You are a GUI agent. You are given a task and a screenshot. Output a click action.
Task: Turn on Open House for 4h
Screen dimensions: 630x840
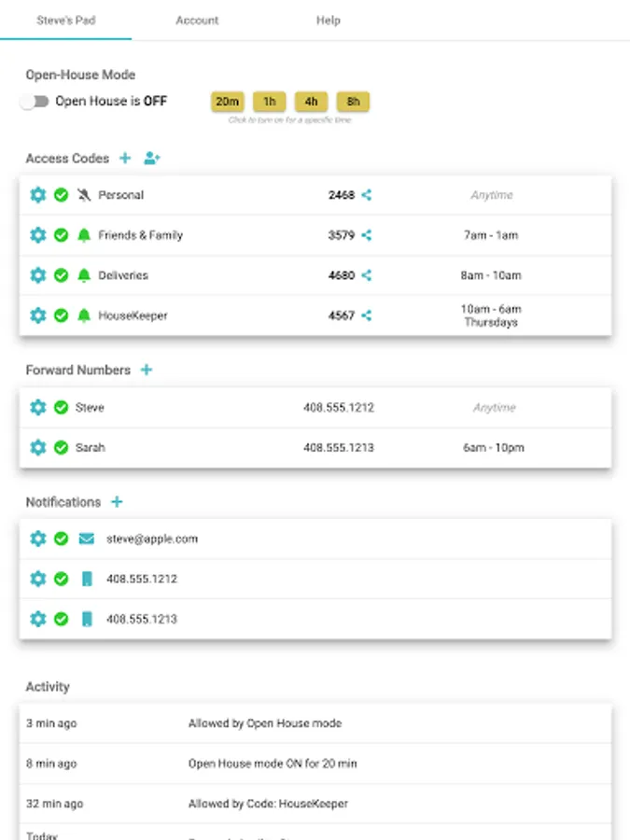coord(311,101)
